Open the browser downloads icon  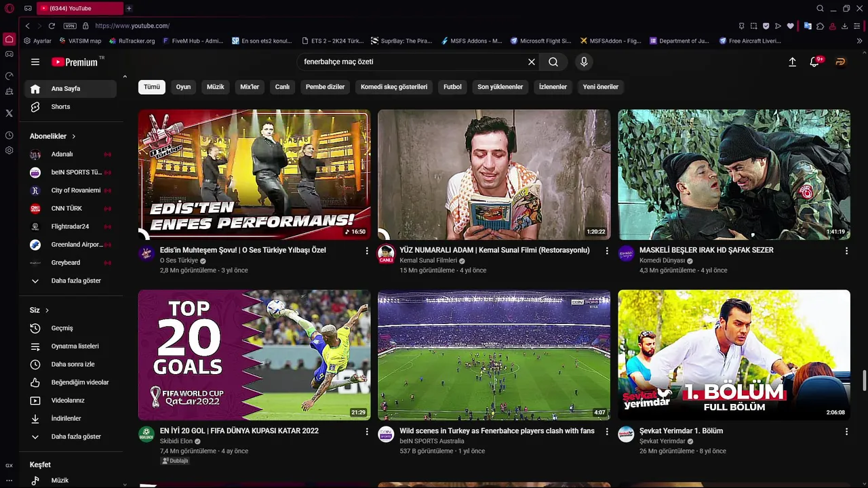click(x=844, y=26)
